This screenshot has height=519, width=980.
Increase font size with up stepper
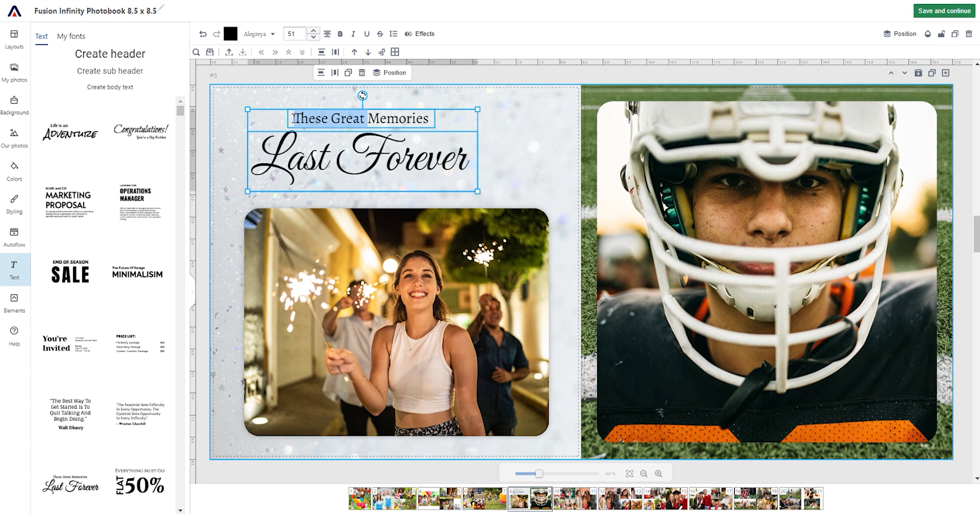313,31
